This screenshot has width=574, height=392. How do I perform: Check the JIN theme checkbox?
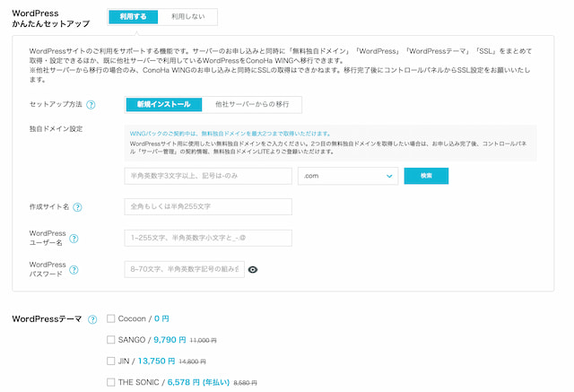click(110, 361)
